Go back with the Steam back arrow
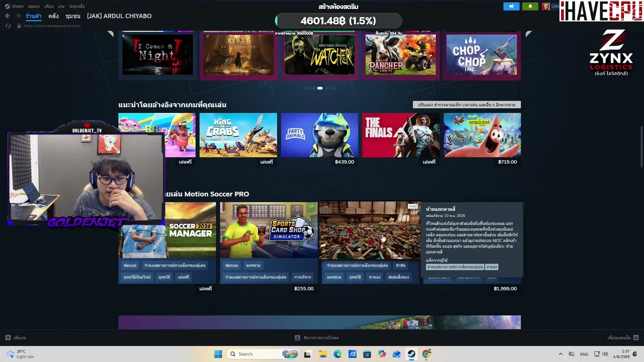 pos(8,16)
